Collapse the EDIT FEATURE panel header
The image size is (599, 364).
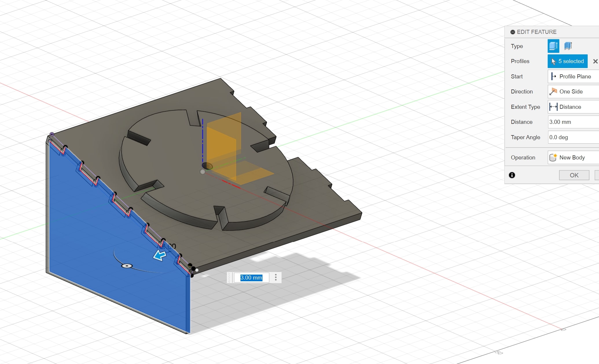513,32
